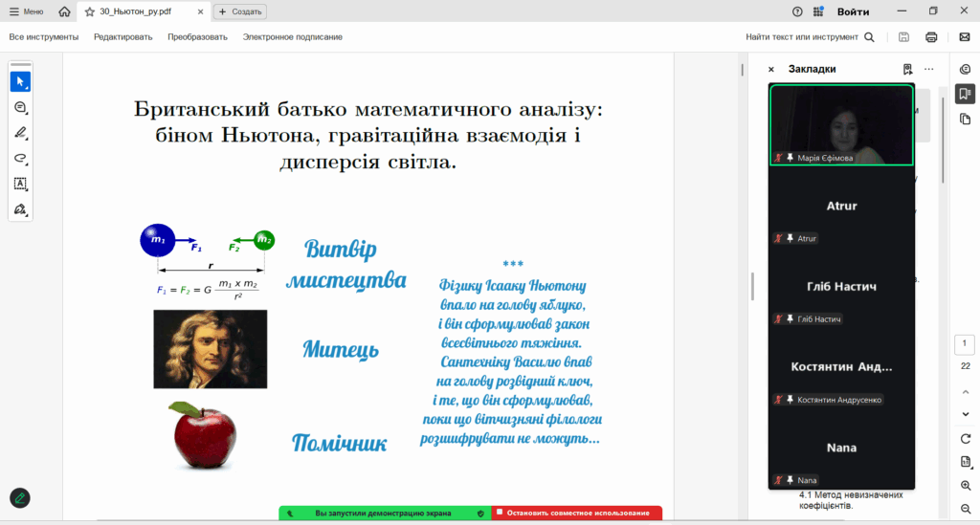This screenshot has height=525, width=980.
Task: Star the 30_Ньютон_ру.pdf tab as favorite
Action: tap(90, 11)
